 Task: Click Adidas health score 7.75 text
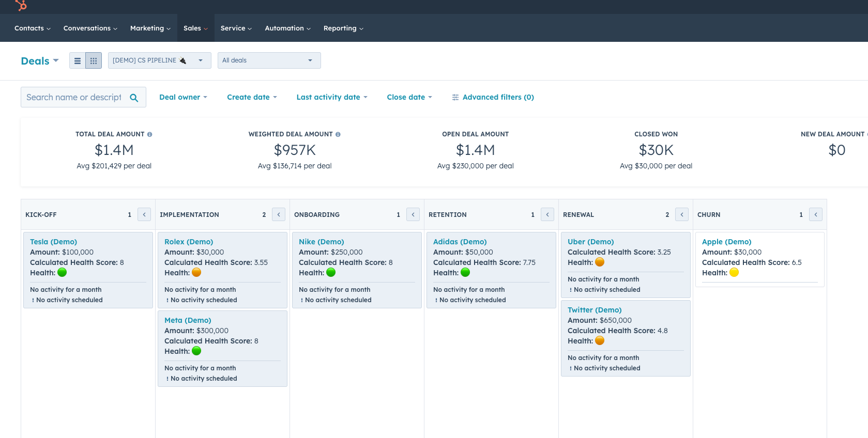(529, 262)
